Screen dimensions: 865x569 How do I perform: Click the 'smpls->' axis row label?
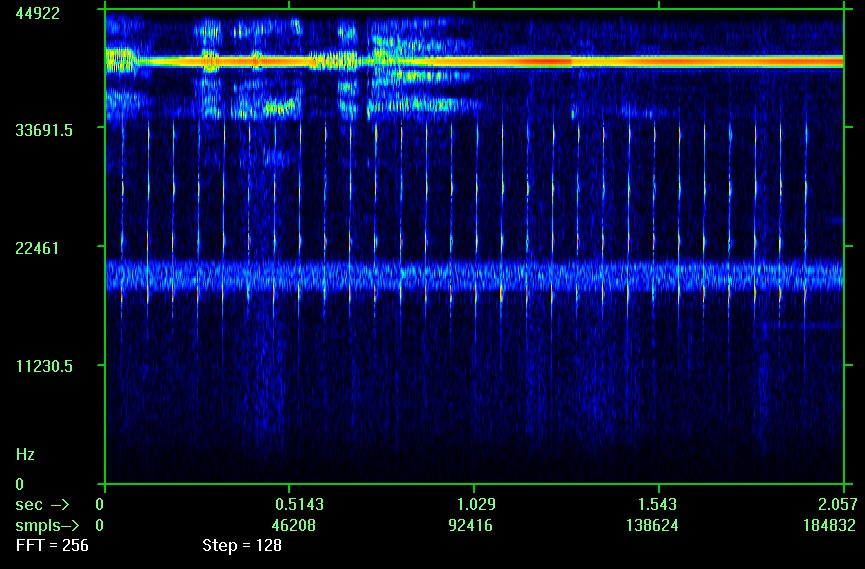(x=47, y=525)
